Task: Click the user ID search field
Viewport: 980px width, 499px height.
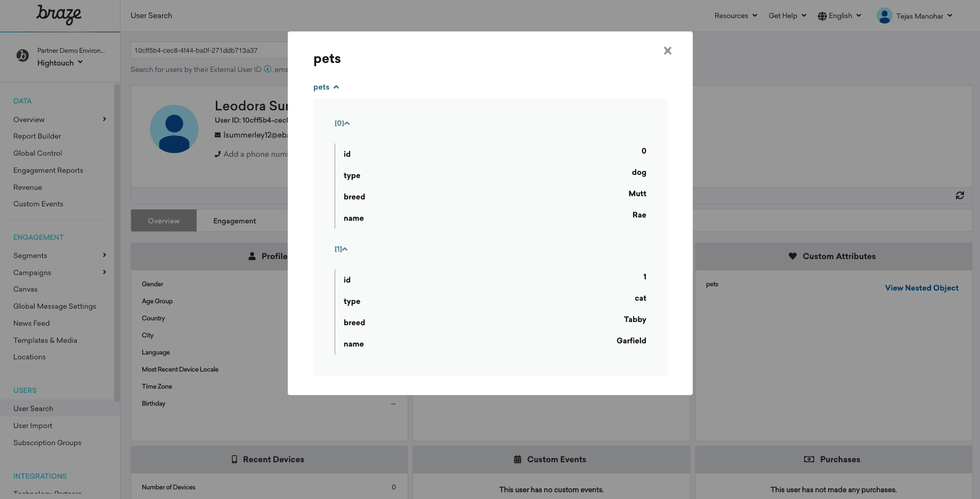Action: [x=209, y=51]
